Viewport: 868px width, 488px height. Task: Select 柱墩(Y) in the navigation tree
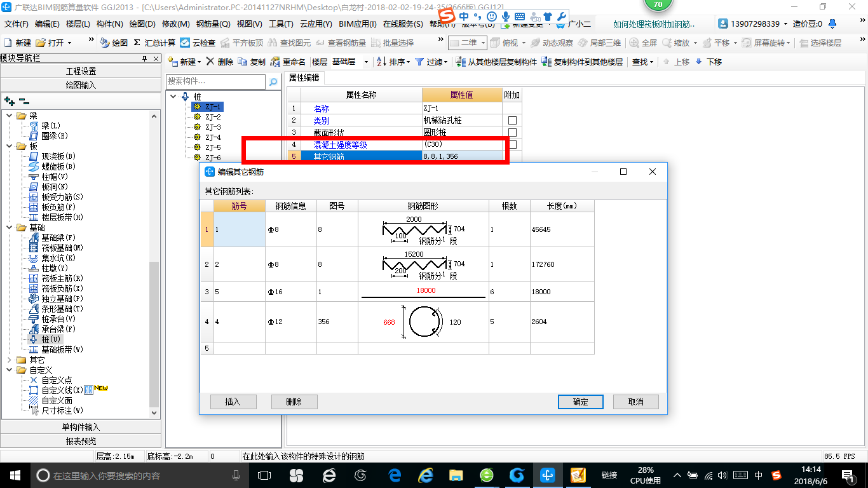click(x=55, y=268)
